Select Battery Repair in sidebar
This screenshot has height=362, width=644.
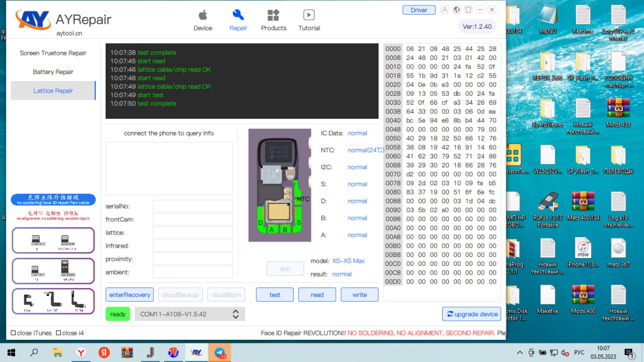(53, 72)
